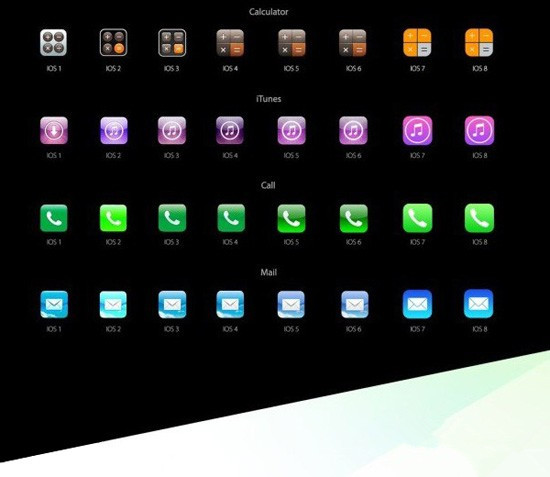Click the iTunes section heading

tap(269, 99)
